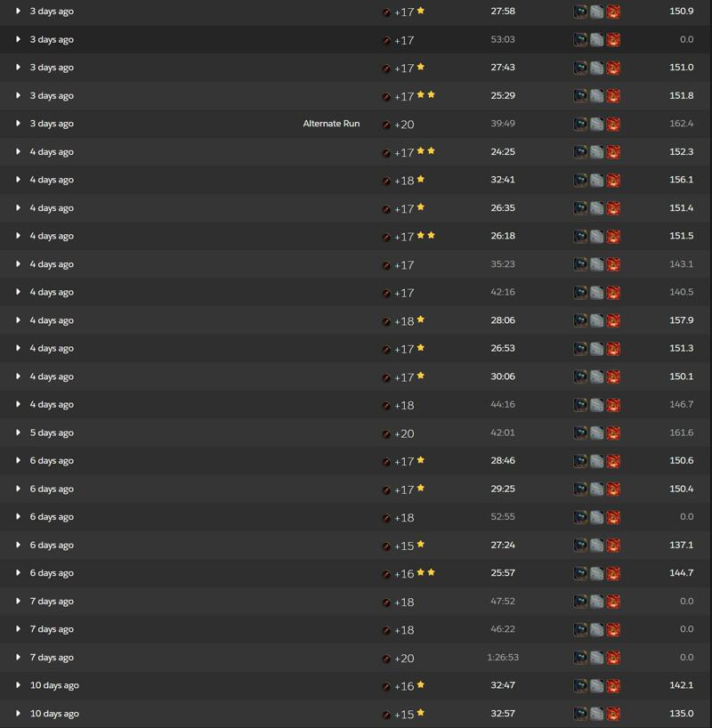This screenshot has height=728, width=712.
Task: Click the second gold star on the 25:57 run
Action: click(x=431, y=572)
